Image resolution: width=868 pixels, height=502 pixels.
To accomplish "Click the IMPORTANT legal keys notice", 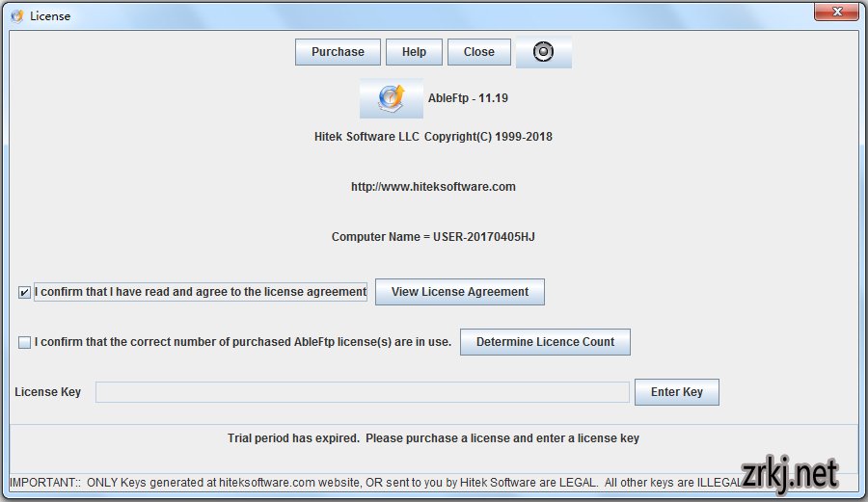I will pyautogui.click(x=376, y=483).
